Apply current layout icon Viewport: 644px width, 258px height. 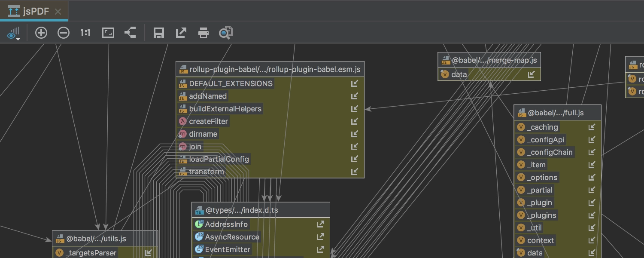click(x=130, y=33)
